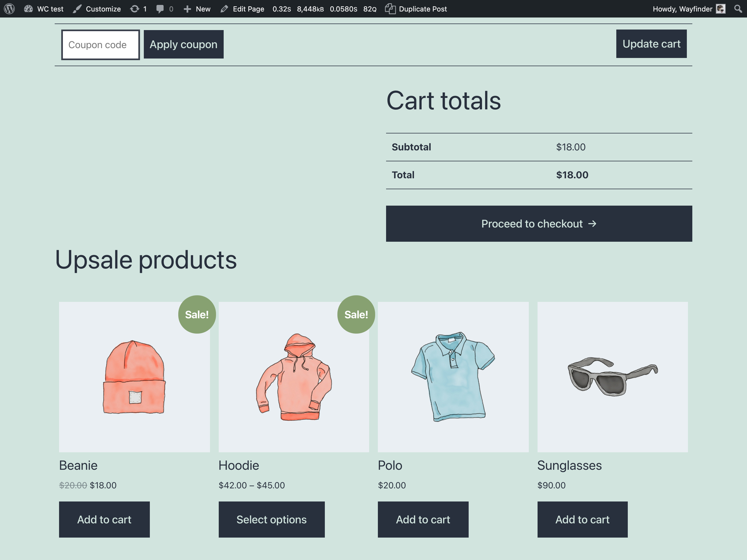
Task: Click the Sunglasses price $90.00
Action: point(552,485)
